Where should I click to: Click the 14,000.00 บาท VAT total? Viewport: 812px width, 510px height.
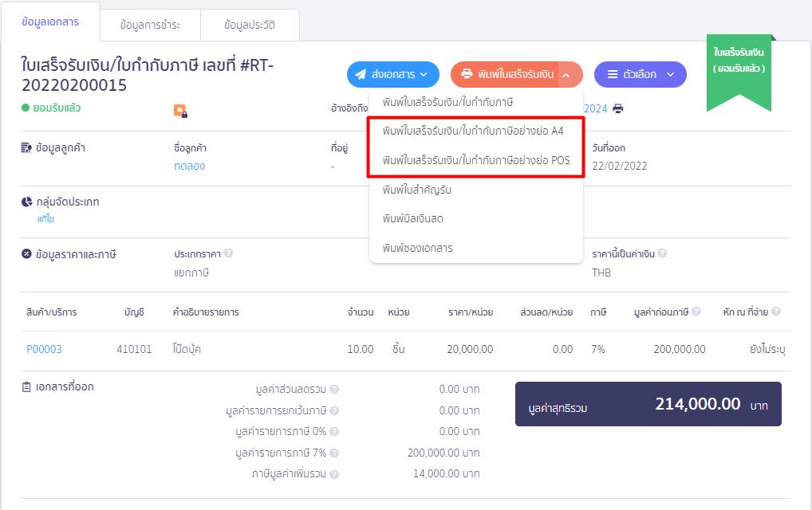click(x=447, y=473)
